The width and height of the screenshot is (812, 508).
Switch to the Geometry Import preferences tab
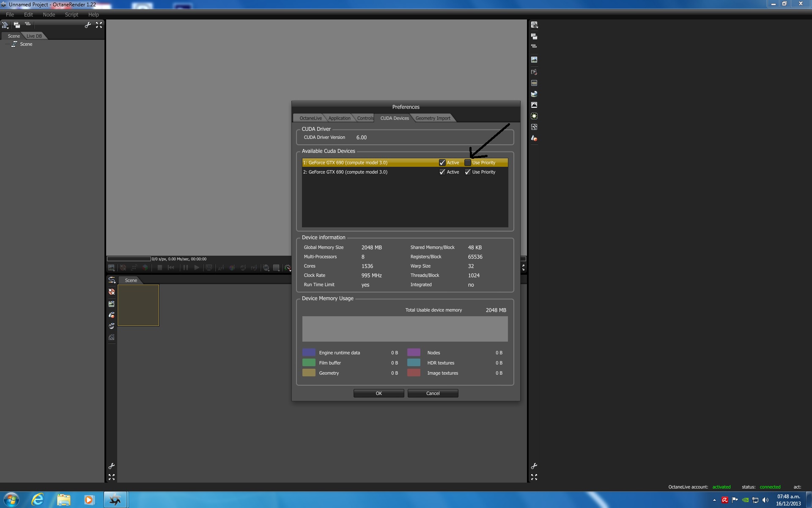click(x=433, y=118)
